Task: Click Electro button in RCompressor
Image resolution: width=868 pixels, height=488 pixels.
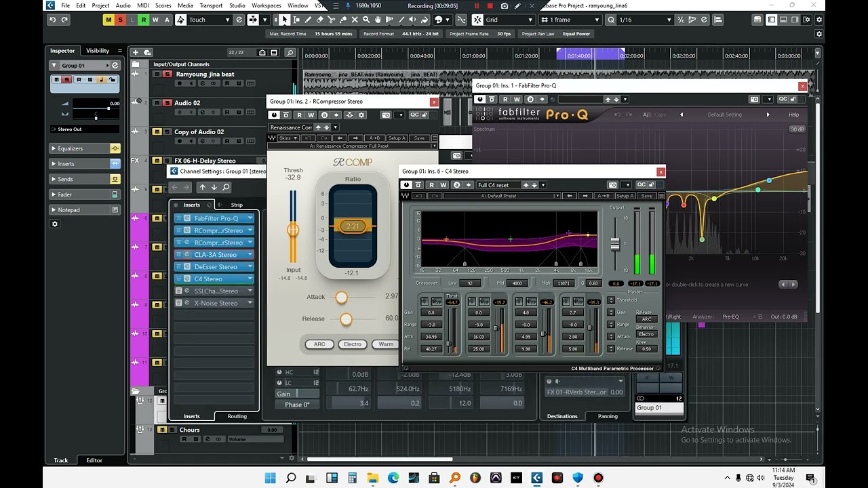Action: pos(353,344)
